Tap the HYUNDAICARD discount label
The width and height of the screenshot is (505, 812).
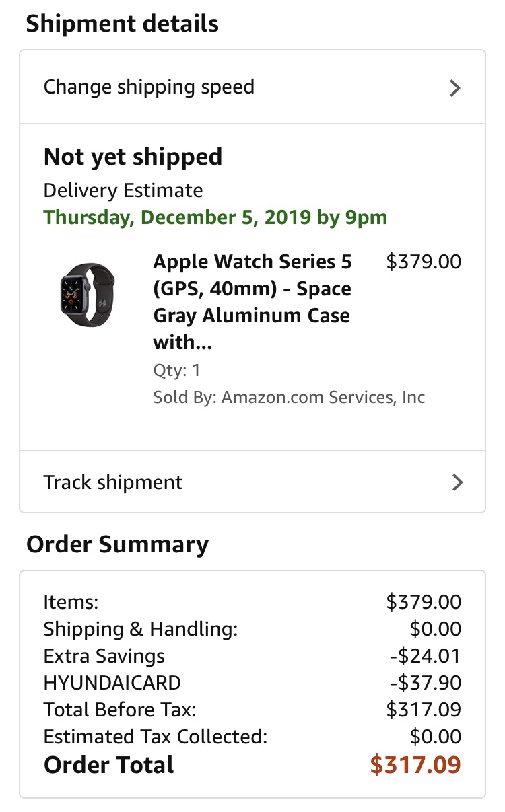pos(112,683)
